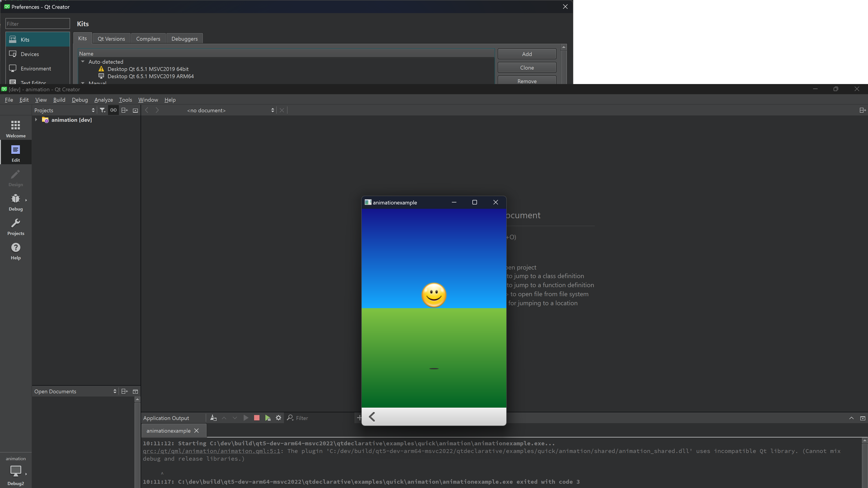Open the Build menu
Image resolution: width=868 pixels, height=488 pixels.
59,100
